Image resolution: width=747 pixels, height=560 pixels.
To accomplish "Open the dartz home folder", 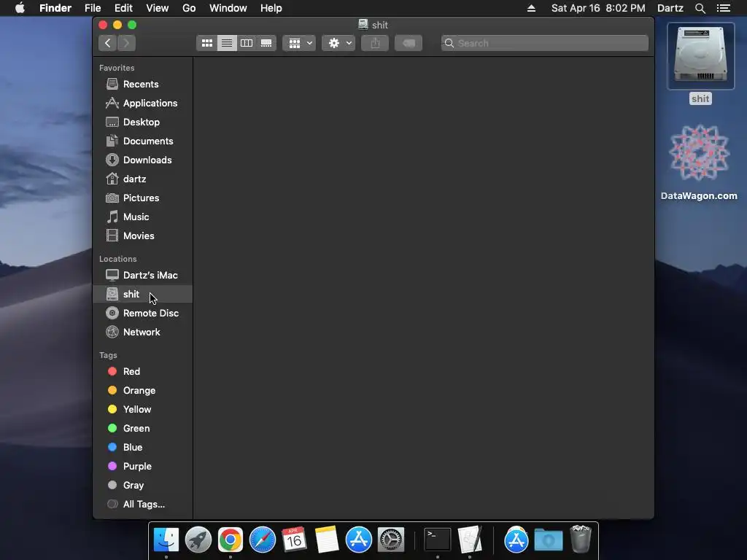I will click(x=143, y=179).
